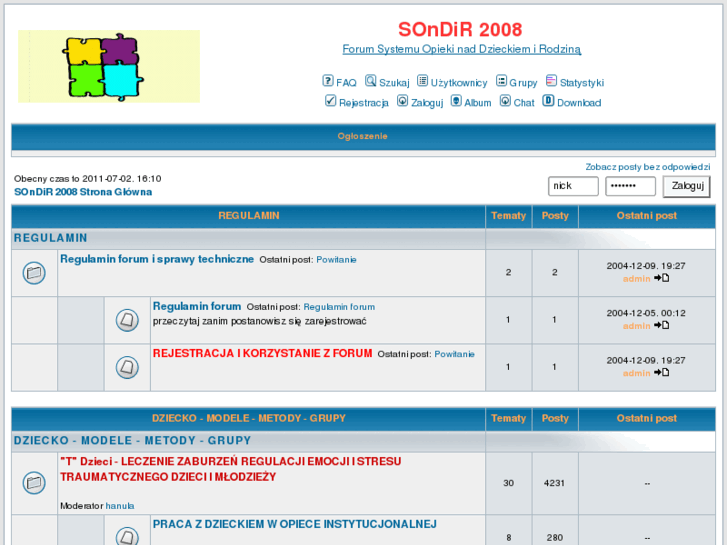This screenshot has width=727, height=545.
Task: Click the SOnDiR 2008 site title
Action: click(x=460, y=30)
